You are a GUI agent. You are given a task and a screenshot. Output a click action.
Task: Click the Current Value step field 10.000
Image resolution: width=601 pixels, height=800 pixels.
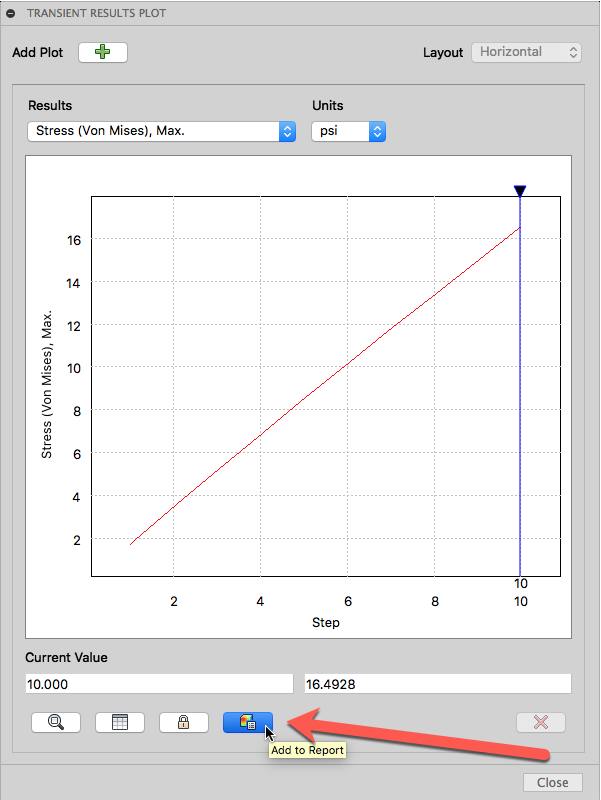(159, 684)
